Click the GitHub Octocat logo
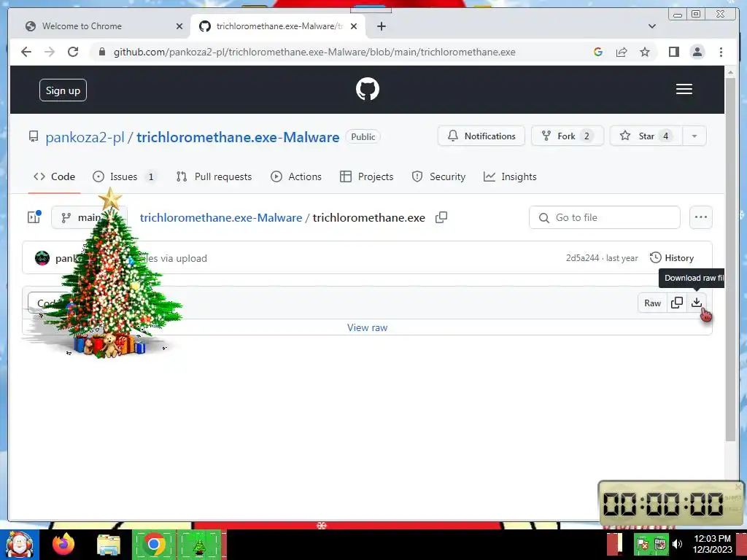Screen dimensions: 747x560 (368, 89)
